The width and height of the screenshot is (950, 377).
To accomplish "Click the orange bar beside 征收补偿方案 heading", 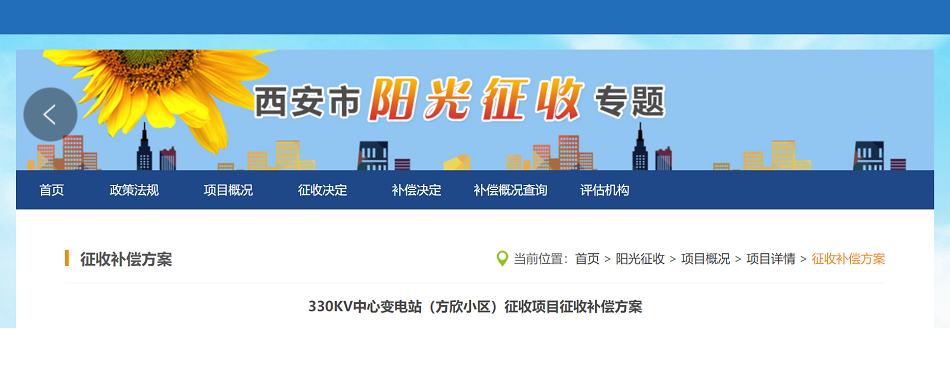I will point(67,258).
